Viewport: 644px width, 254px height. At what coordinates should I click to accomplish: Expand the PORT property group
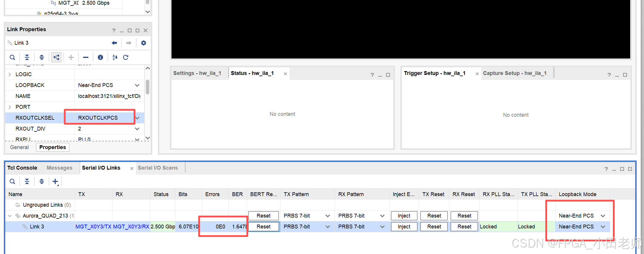click(x=10, y=107)
